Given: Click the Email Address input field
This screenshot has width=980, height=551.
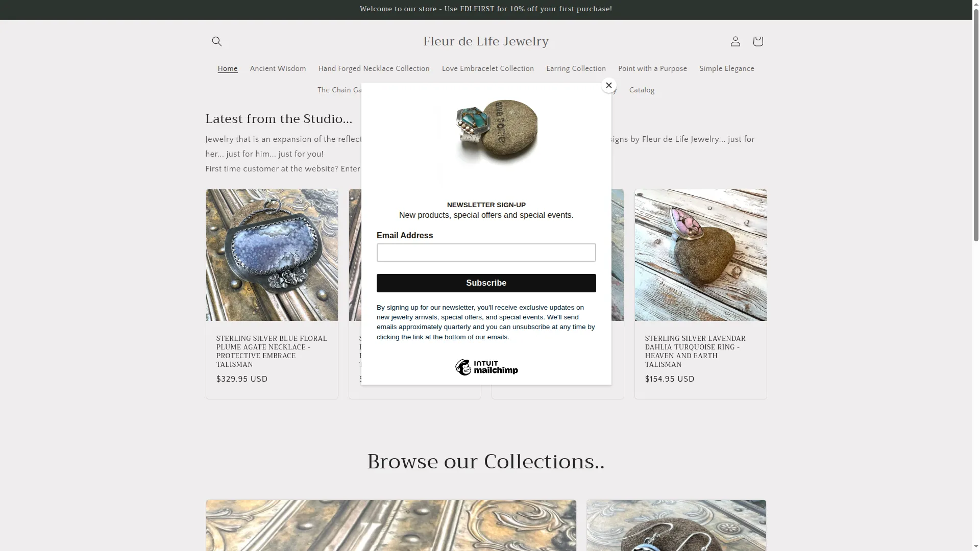Looking at the screenshot, I should click(486, 253).
